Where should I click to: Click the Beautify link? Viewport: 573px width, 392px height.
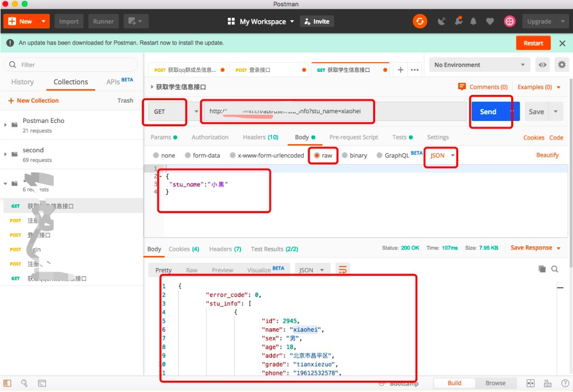point(547,155)
